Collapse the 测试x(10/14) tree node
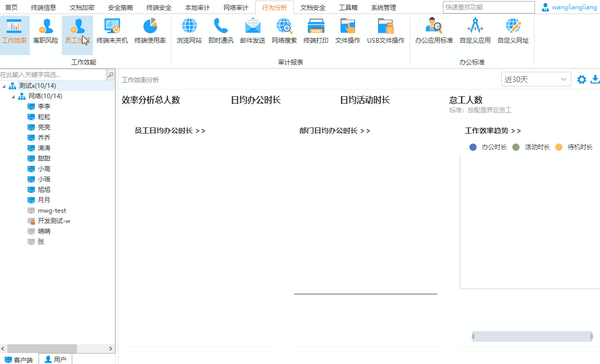 click(4, 85)
